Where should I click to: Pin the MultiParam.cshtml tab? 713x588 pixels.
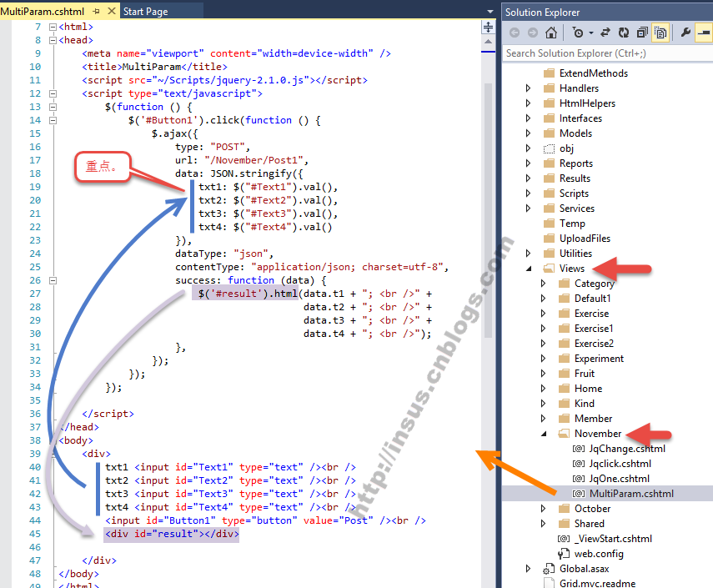coord(96,11)
